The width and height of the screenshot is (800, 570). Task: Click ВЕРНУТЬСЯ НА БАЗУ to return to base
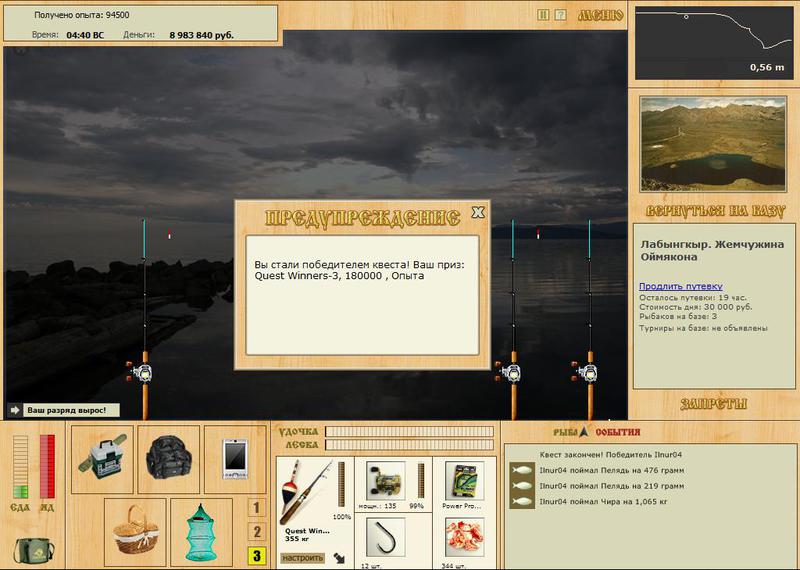click(x=715, y=211)
